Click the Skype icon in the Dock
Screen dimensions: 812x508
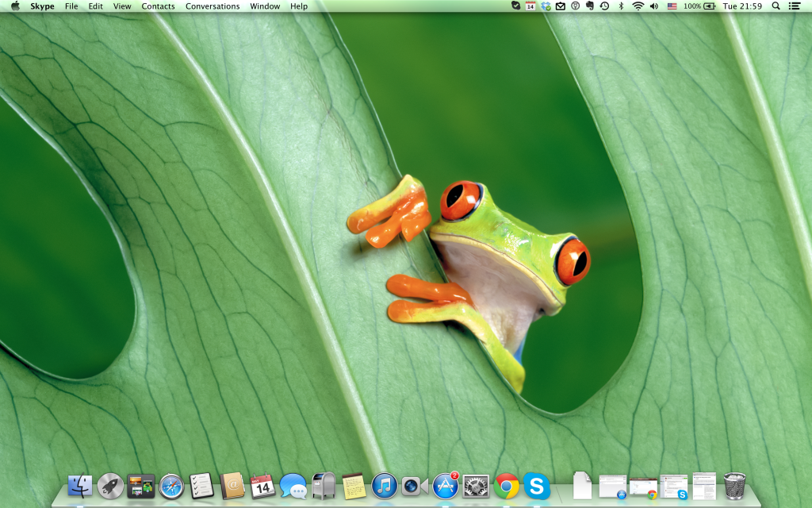(x=537, y=487)
